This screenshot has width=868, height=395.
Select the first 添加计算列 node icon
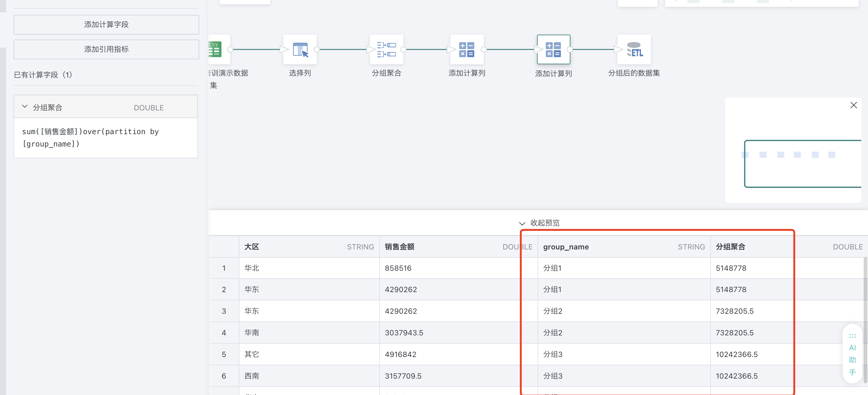click(x=467, y=49)
